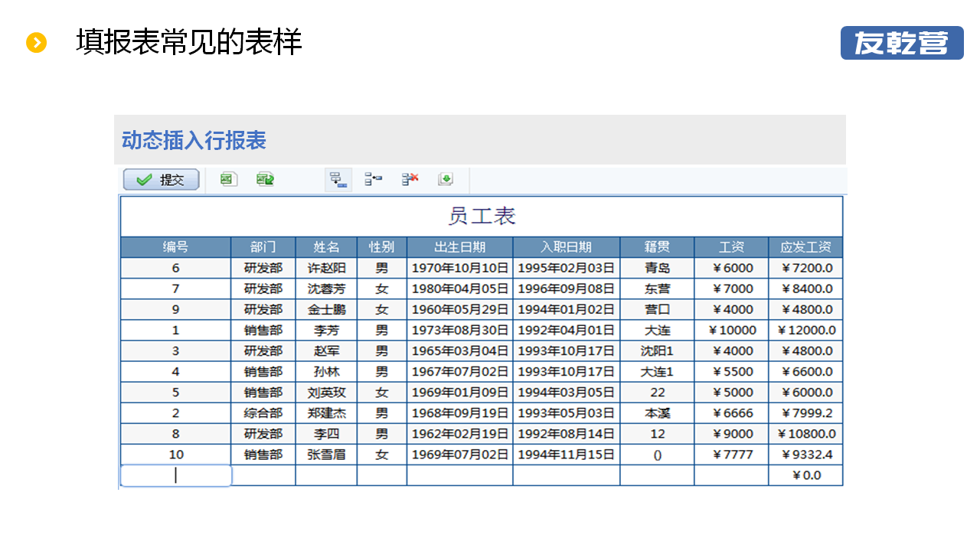This screenshot has height=551, width=980.
Task: Click the empty 编号 input cell in last row
Action: pos(176,475)
